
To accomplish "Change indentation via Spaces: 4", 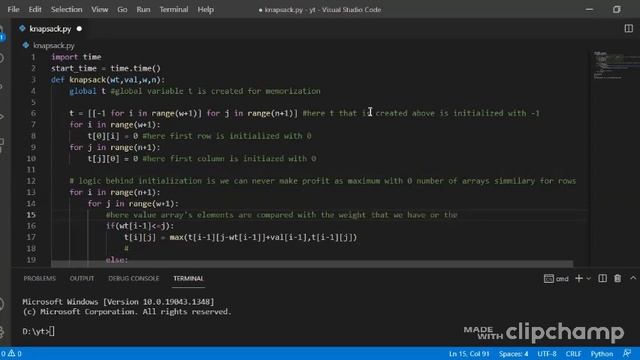I will point(513,353).
